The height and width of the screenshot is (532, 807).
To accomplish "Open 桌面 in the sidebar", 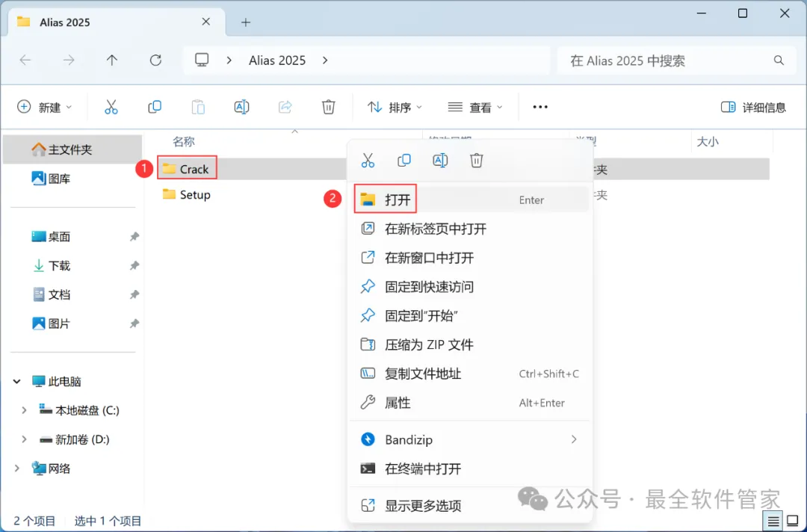I will pyautogui.click(x=72, y=237).
